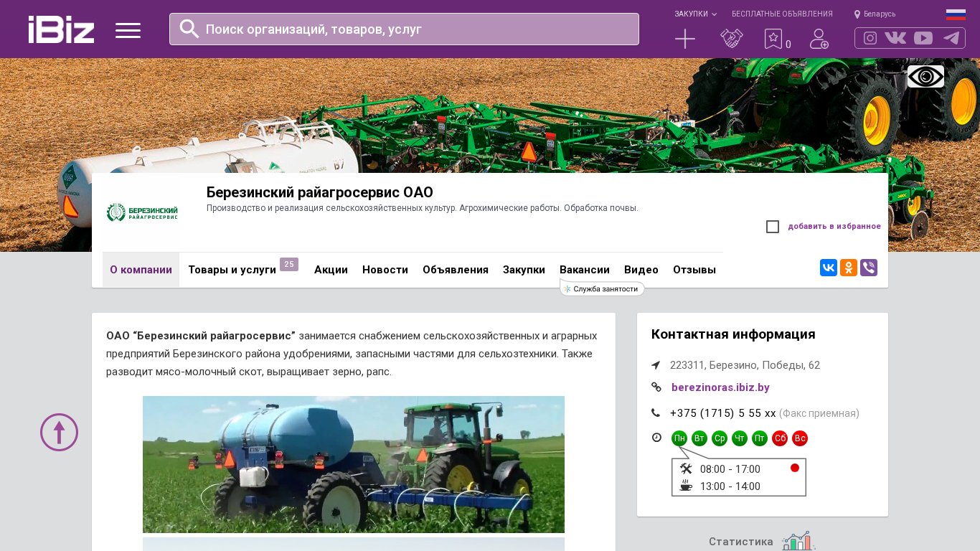Open the Отзывы tab
The width and height of the screenshot is (980, 551).
[x=694, y=270]
